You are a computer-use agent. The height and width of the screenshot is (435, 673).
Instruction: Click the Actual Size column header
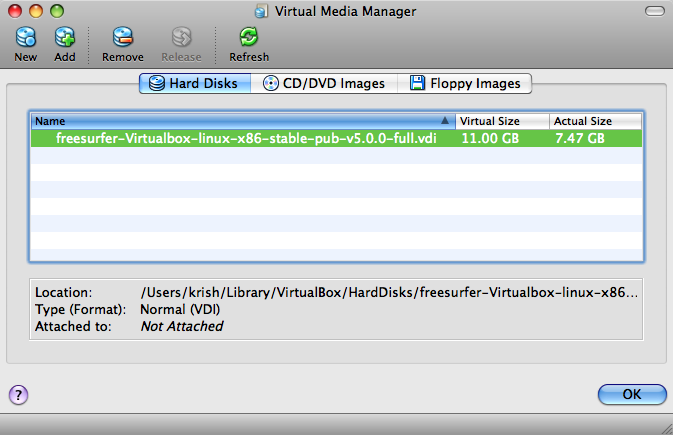click(x=595, y=121)
